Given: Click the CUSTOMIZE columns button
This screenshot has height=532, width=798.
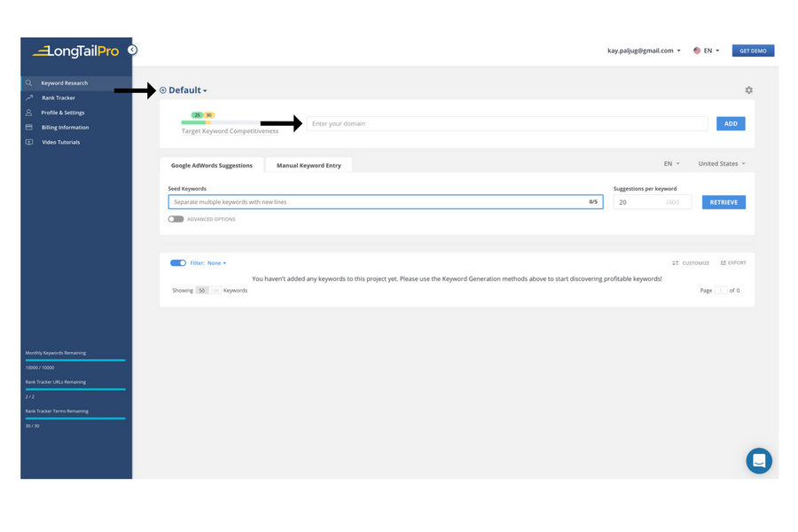Looking at the screenshot, I should click(x=691, y=263).
